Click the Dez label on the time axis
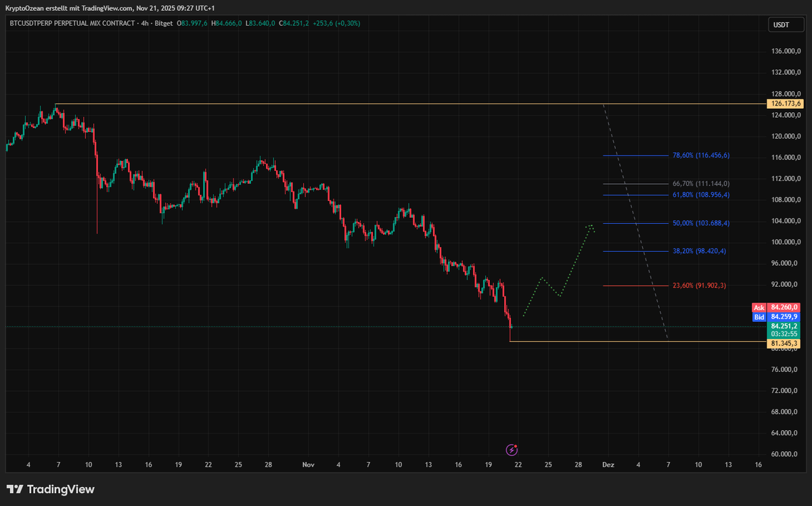This screenshot has width=812, height=506. tap(608, 465)
